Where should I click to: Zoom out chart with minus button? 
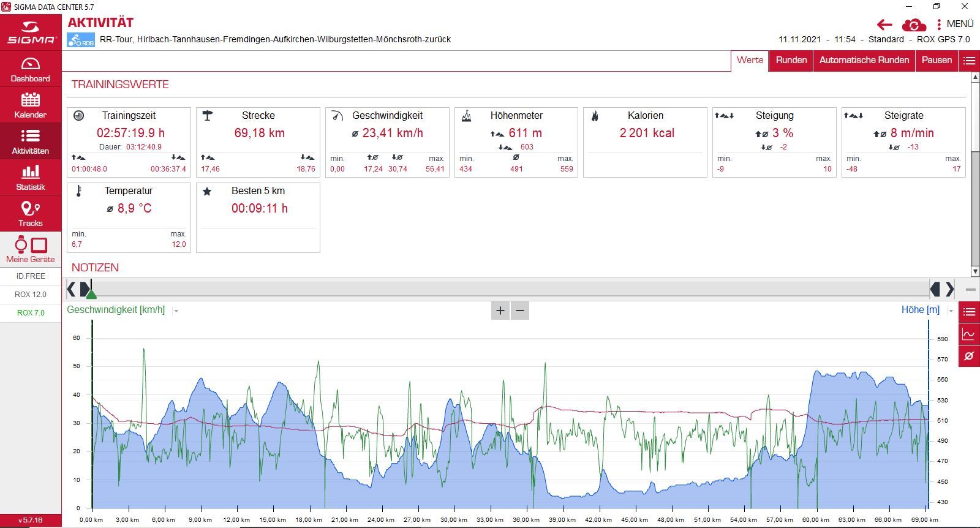pos(520,311)
